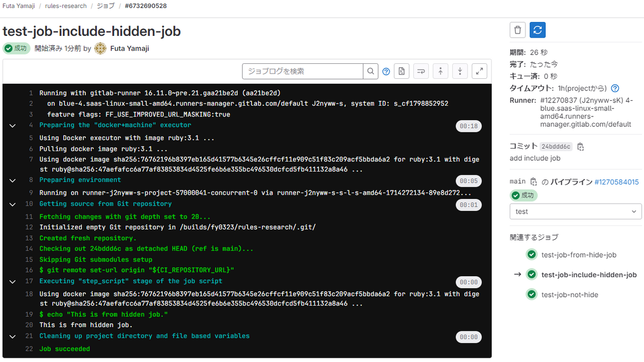Jump to bottom of job log
The height and width of the screenshot is (362, 644).
(x=460, y=71)
